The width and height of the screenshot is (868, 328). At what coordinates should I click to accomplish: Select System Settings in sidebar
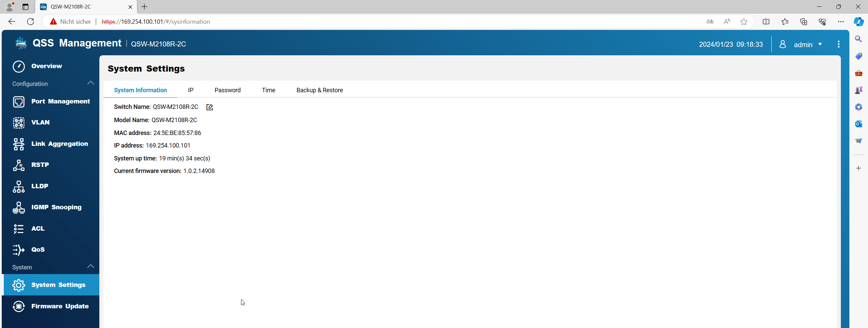click(x=51, y=285)
